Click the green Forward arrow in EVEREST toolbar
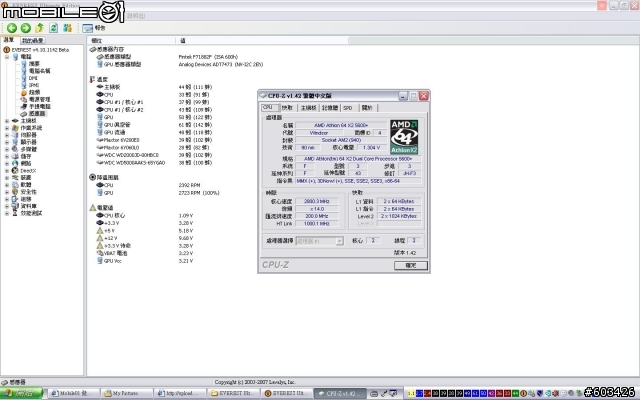This screenshot has height=400, width=640. [x=26, y=28]
